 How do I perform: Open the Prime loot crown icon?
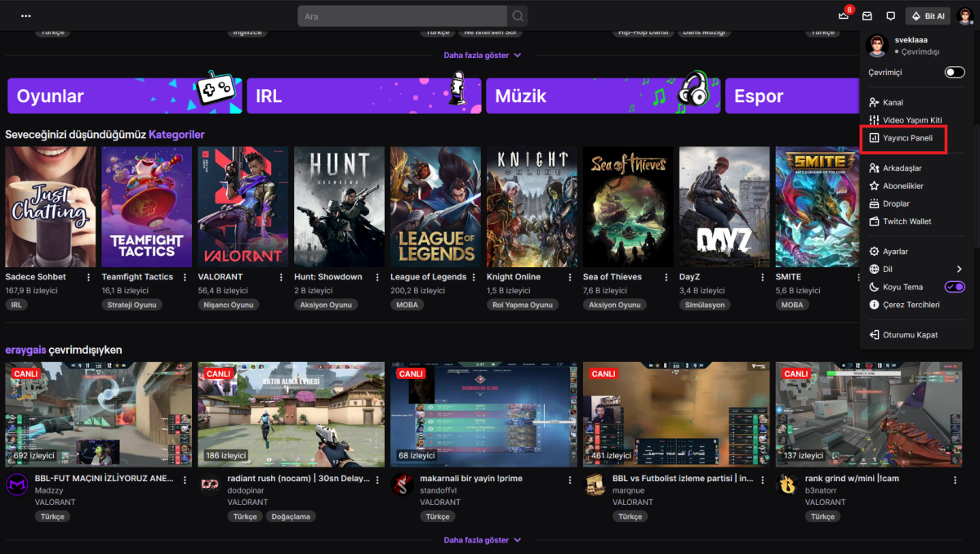coord(844,16)
